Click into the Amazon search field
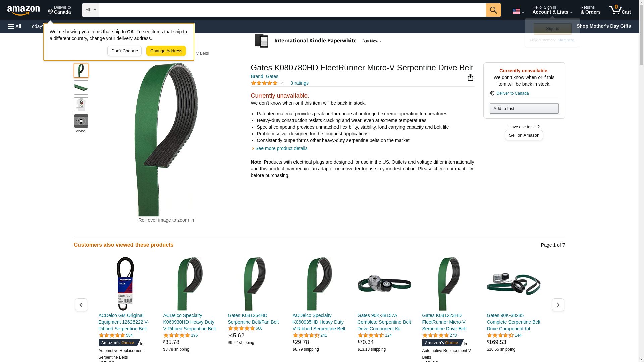Screen dimensions: 644x362 pos(292,10)
